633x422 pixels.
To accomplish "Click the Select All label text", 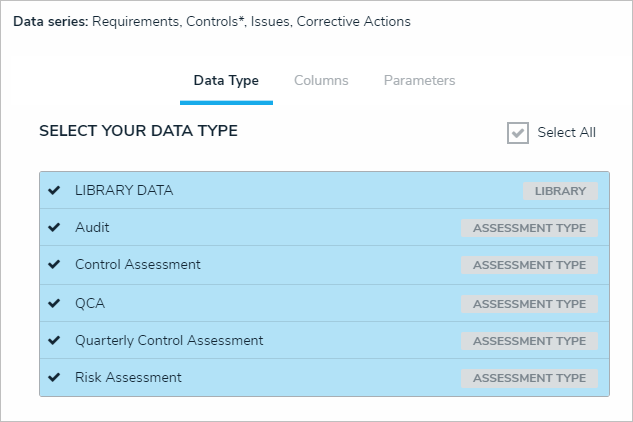I will pos(566,133).
